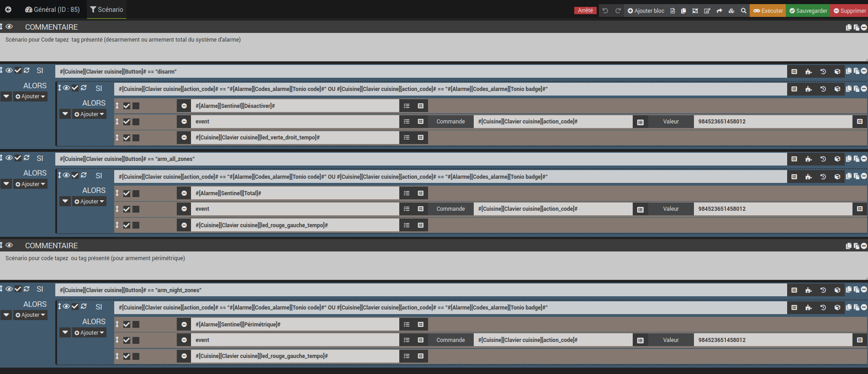Open Ajouter dropdown under the "arm_all_zones" ALORS
Screen dimensions: 868x374
tap(30, 184)
